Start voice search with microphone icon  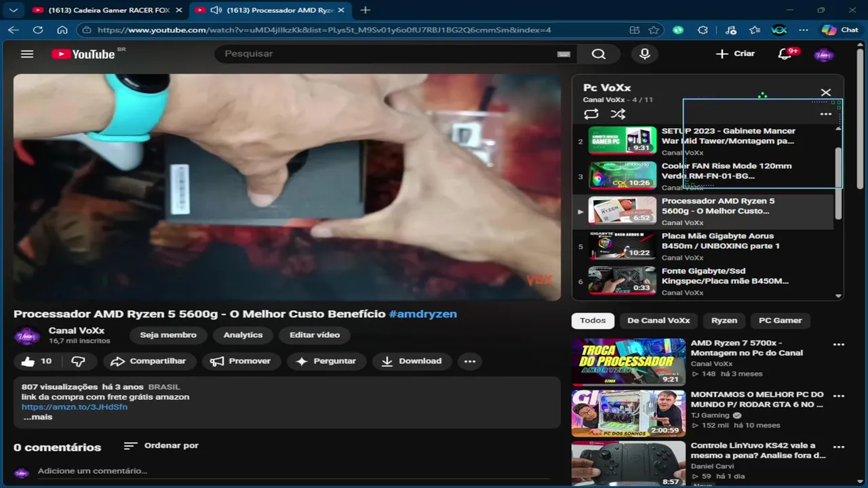tap(645, 54)
